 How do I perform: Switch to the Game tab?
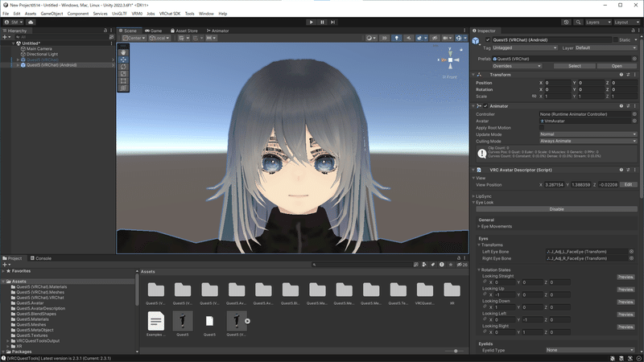pyautogui.click(x=153, y=31)
